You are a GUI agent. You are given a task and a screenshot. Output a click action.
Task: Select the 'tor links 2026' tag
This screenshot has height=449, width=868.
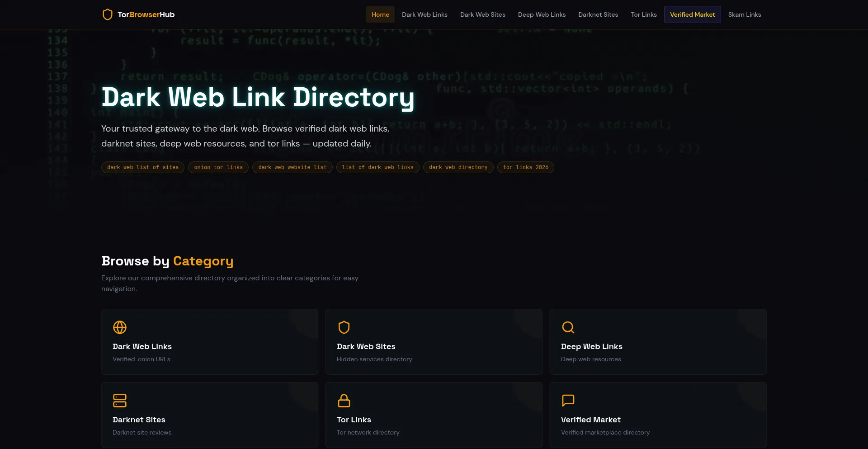[x=526, y=167]
